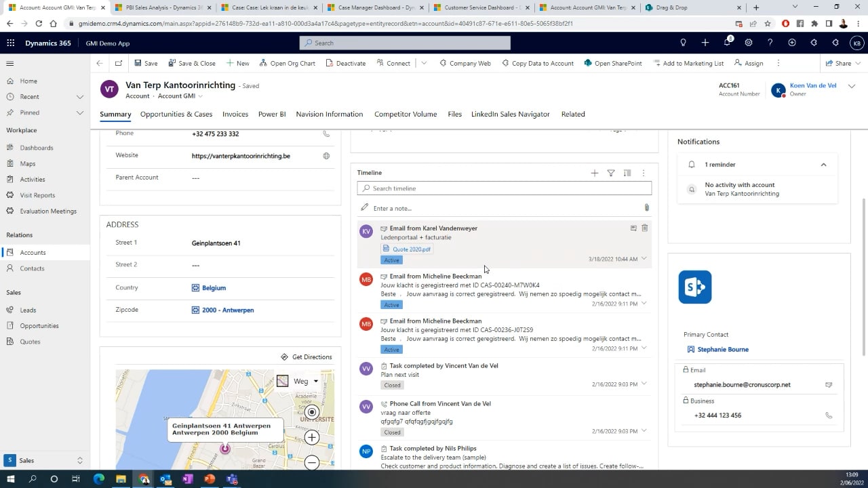Switch to Opportunities & Cases tab
The image size is (868, 488).
click(176, 114)
